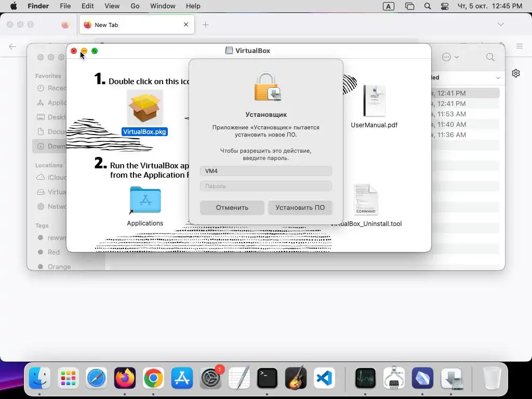532x399 pixels.
Task: Open the Go menu
Action: (135, 6)
